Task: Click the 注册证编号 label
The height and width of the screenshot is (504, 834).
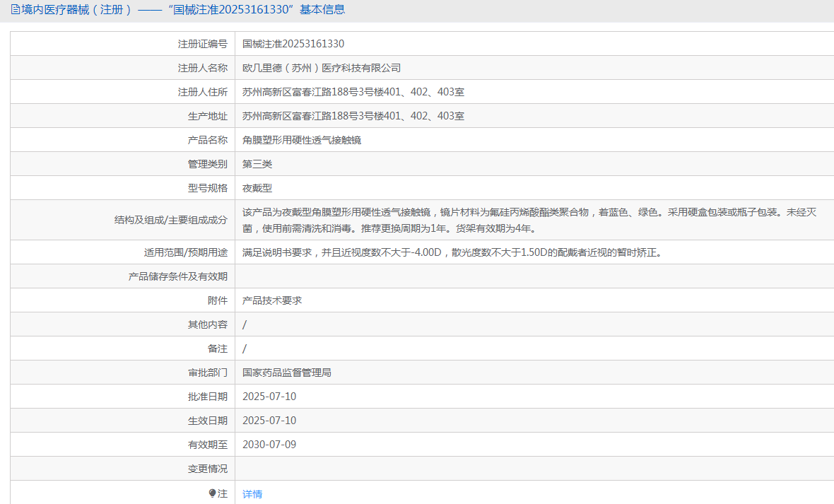Action: pyautogui.click(x=202, y=44)
